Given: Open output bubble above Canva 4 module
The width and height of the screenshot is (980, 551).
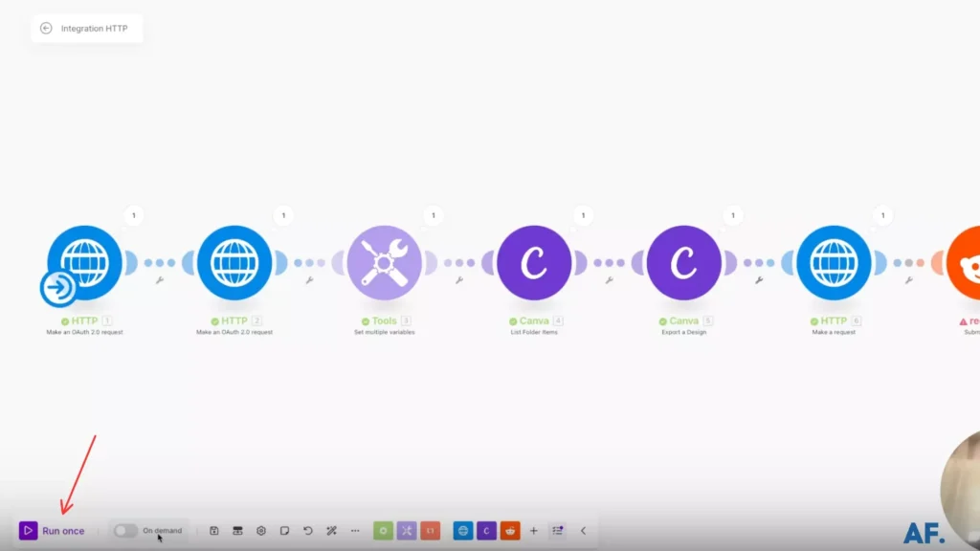Looking at the screenshot, I should [x=583, y=215].
